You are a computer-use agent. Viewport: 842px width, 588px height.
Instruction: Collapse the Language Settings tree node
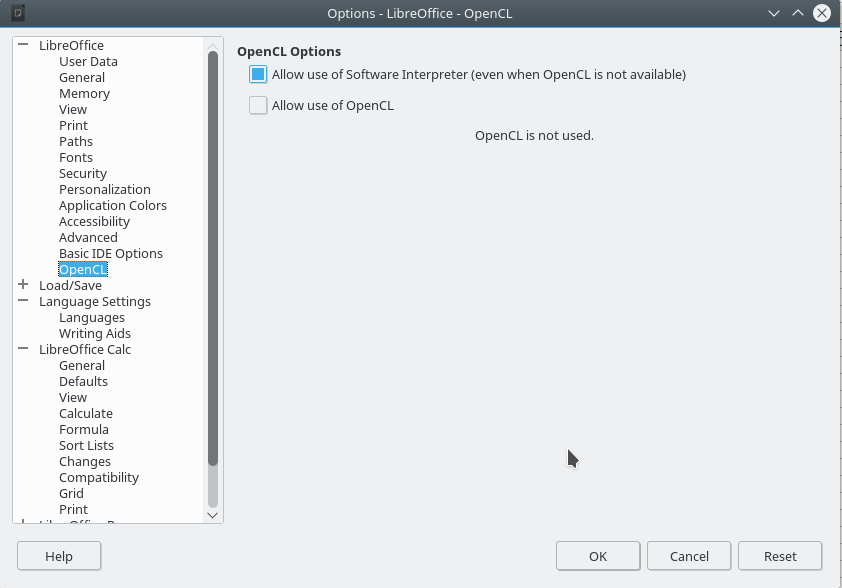[23, 301]
